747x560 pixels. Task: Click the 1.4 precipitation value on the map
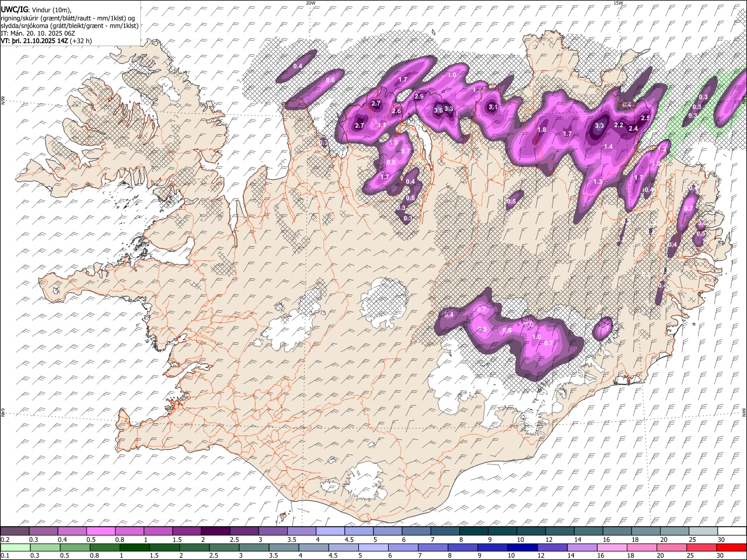(x=608, y=146)
